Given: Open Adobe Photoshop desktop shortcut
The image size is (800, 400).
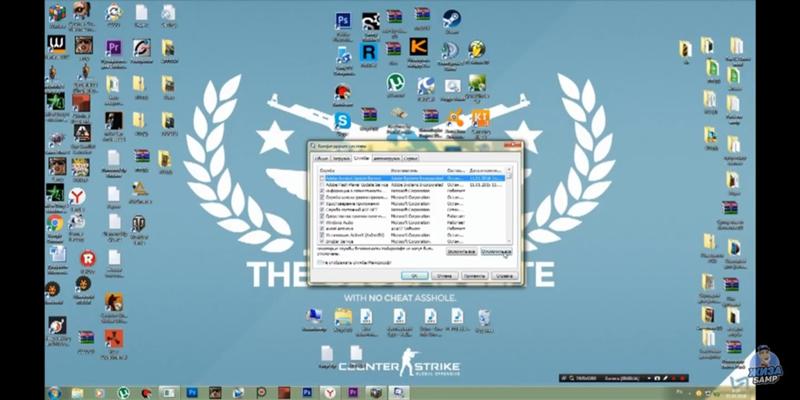Looking at the screenshot, I should point(343,22).
